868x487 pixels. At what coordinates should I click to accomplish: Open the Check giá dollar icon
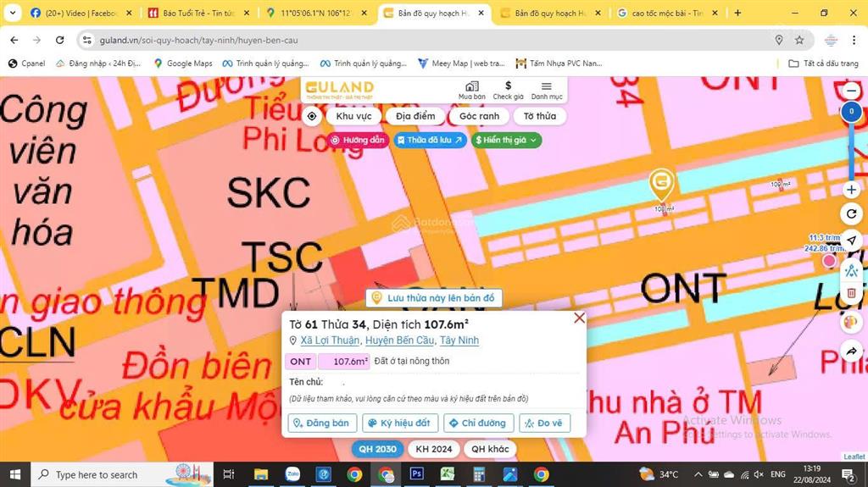(509, 91)
